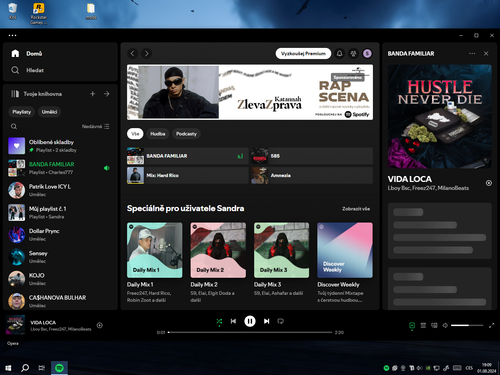Open Dollar Prync artist
Viewport: 500px width, 375px height.
pos(60,235)
